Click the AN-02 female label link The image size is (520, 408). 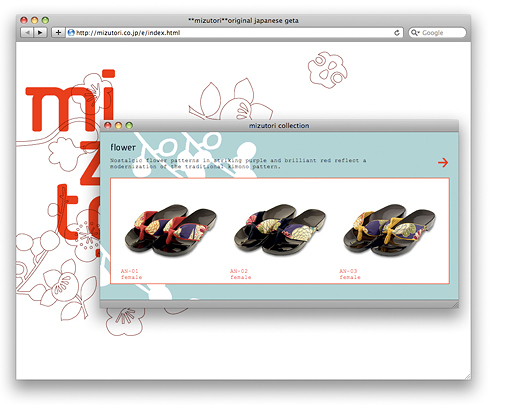coord(240,274)
